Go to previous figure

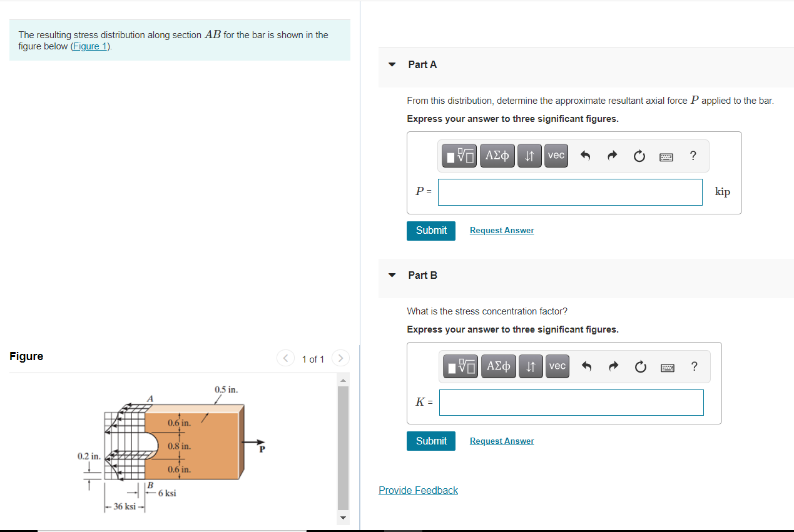pos(285,359)
